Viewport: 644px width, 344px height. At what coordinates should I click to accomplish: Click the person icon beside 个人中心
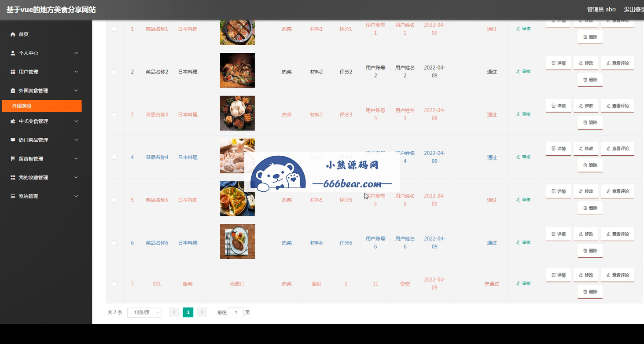coord(13,53)
